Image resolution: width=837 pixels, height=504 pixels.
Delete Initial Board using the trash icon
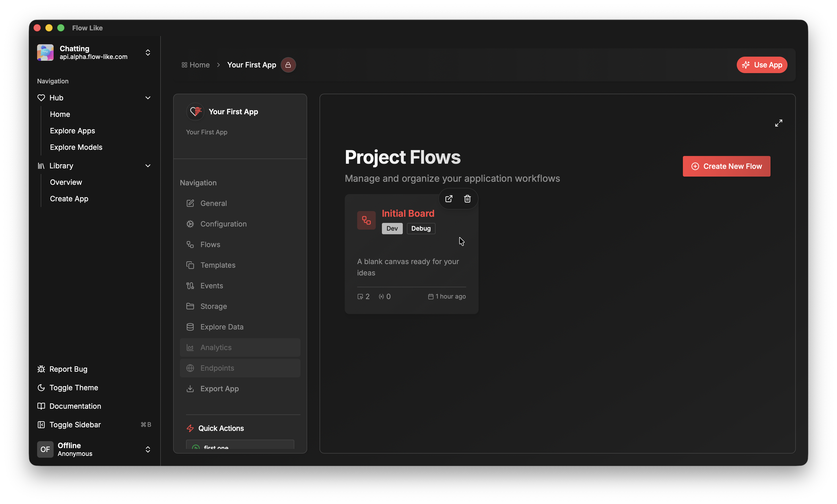(467, 199)
